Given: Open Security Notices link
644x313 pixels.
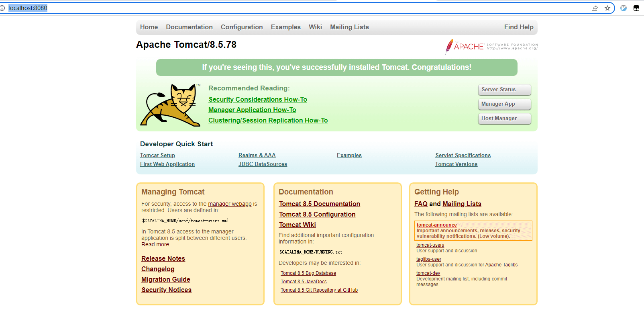Looking at the screenshot, I should pos(166,290).
